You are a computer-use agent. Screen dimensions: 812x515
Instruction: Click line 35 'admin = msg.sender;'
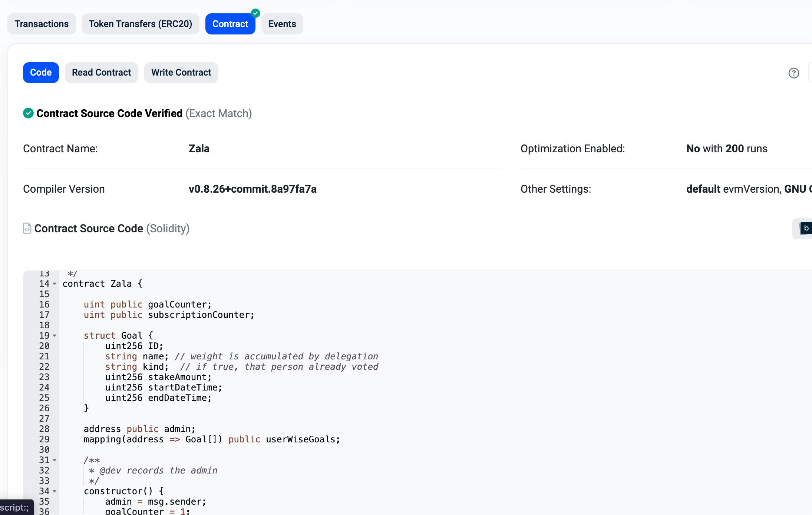(x=156, y=502)
